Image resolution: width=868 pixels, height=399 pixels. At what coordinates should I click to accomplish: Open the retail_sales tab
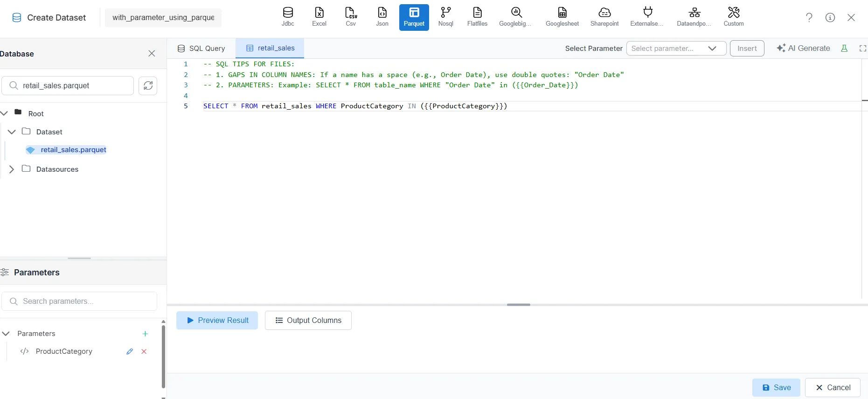coord(270,49)
